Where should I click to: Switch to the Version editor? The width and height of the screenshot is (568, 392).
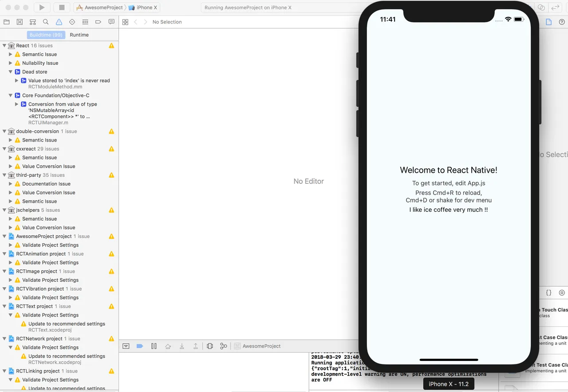555,8
